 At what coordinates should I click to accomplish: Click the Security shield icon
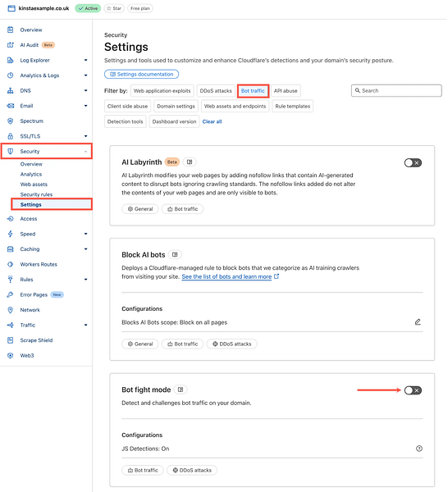point(11,151)
